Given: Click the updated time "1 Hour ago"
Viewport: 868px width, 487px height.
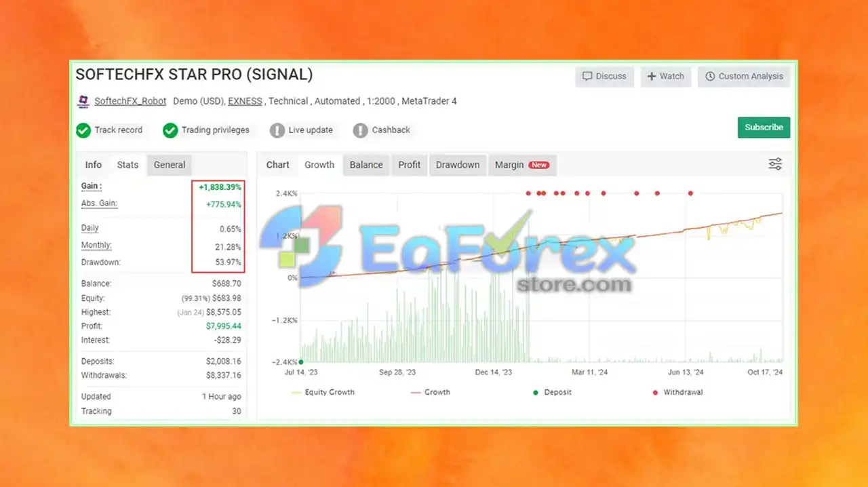Looking at the screenshot, I should click(x=221, y=397).
